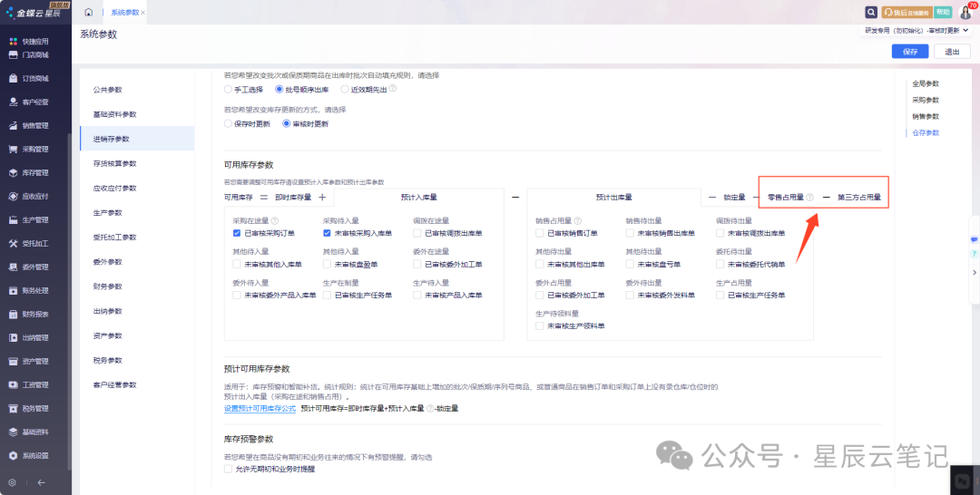The height and width of the screenshot is (495, 980).
Task: Click the search magnifier icon in header
Action: pos(871,13)
